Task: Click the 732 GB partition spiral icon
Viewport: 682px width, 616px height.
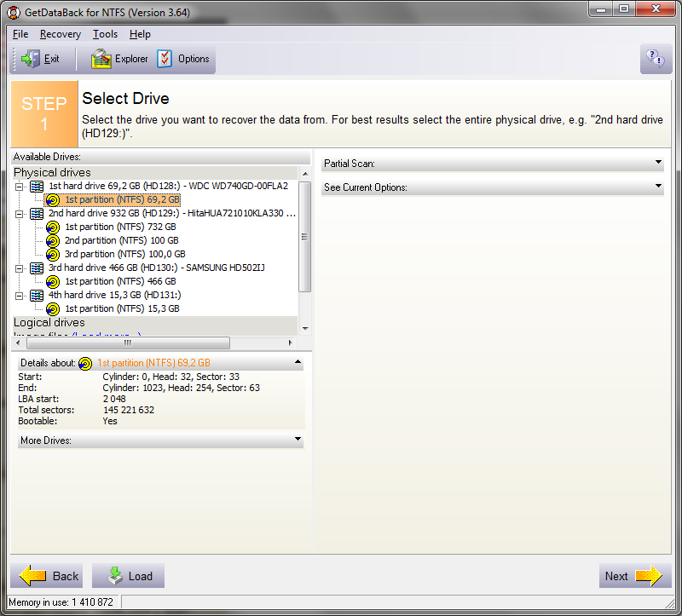Action: [x=53, y=227]
